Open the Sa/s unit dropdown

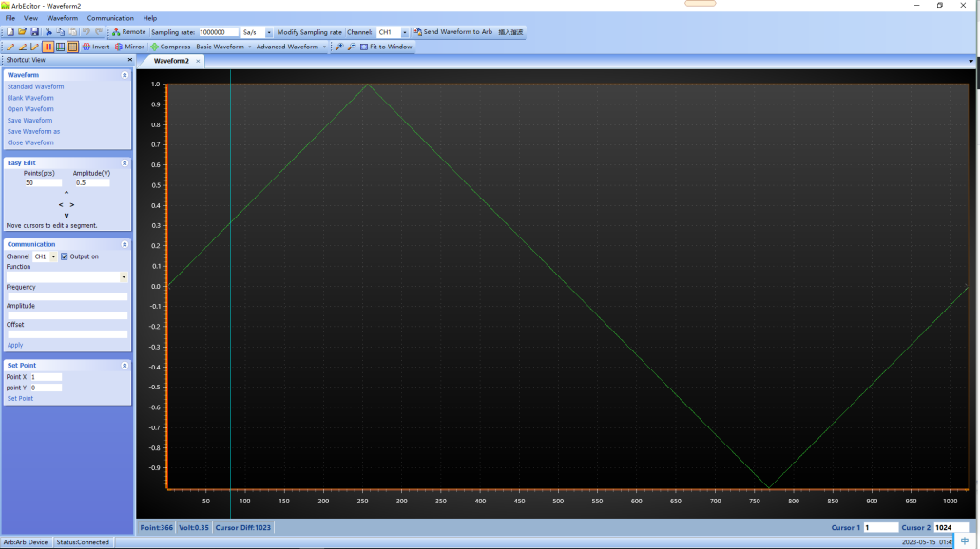[269, 31]
